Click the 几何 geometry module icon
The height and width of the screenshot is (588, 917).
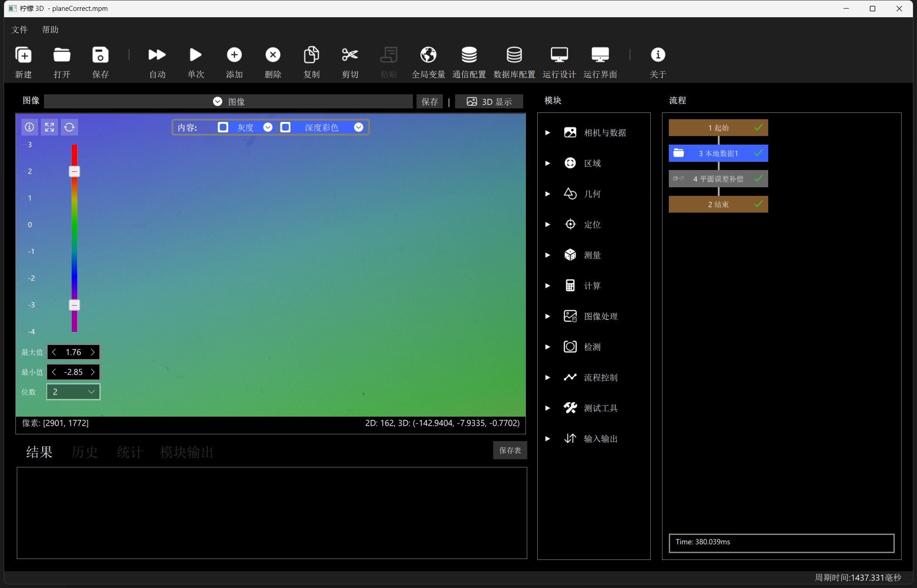point(570,194)
